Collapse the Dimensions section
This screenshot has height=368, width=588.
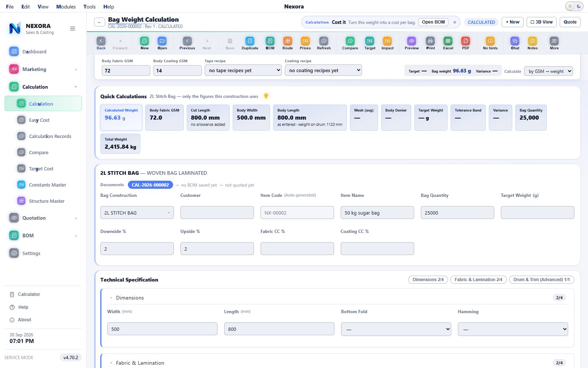[111, 298]
